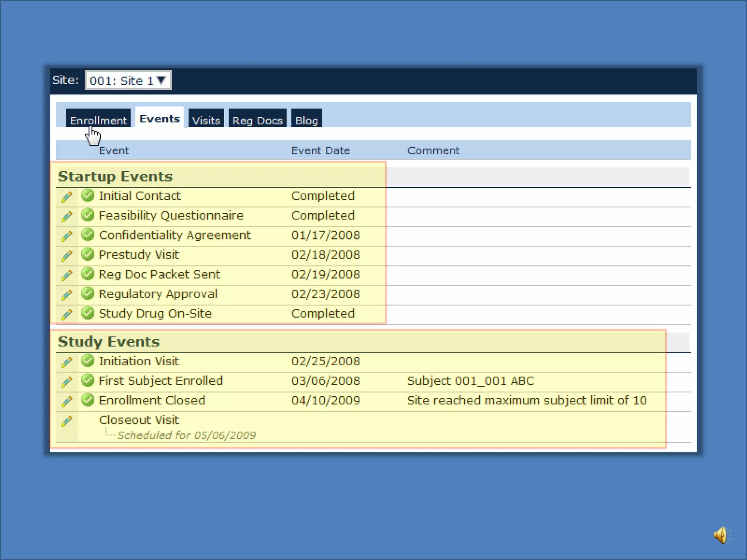Click pencil edit icon for Initial Contact
The image size is (747, 560).
coord(67,197)
